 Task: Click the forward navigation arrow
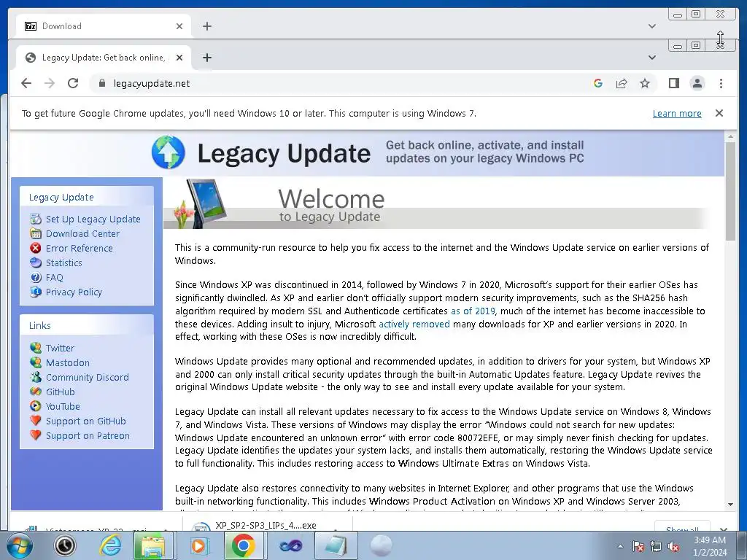point(50,83)
